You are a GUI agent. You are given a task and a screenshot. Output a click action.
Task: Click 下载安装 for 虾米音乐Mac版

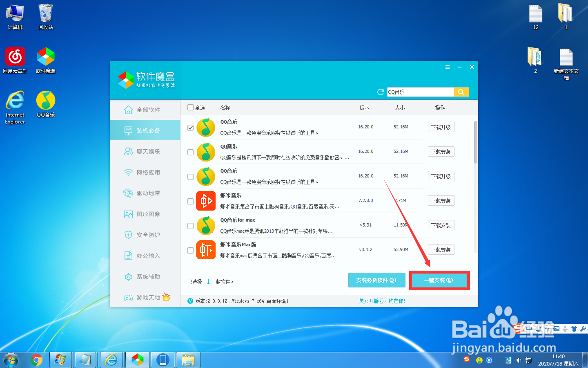(441, 250)
